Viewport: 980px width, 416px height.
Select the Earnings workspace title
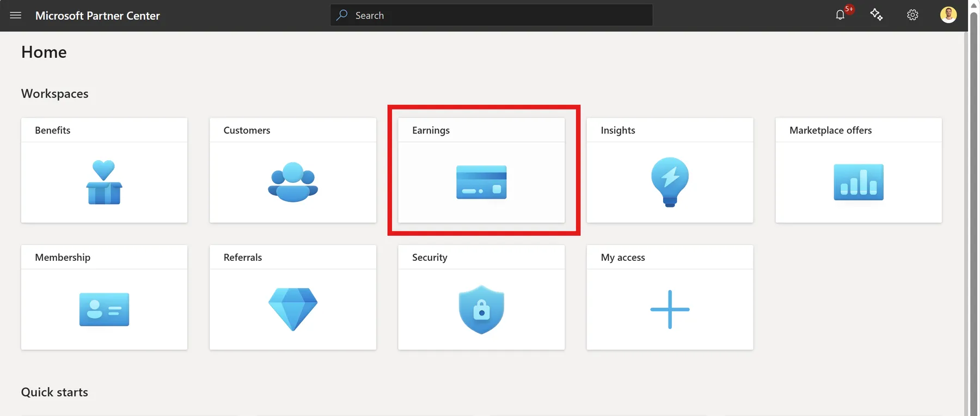click(x=431, y=131)
